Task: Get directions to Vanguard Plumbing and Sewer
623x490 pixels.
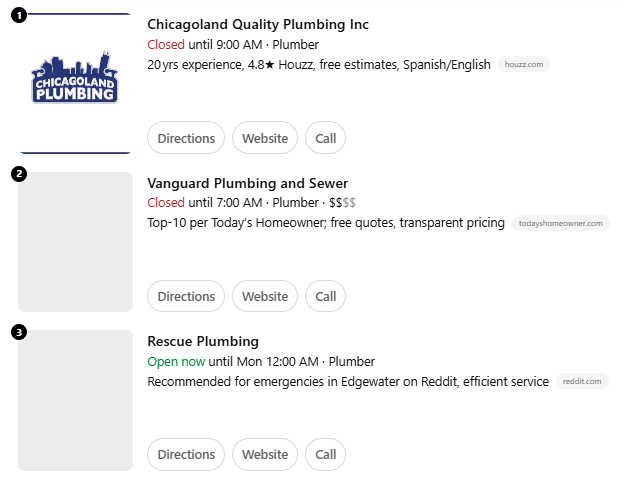Action: pyautogui.click(x=186, y=296)
